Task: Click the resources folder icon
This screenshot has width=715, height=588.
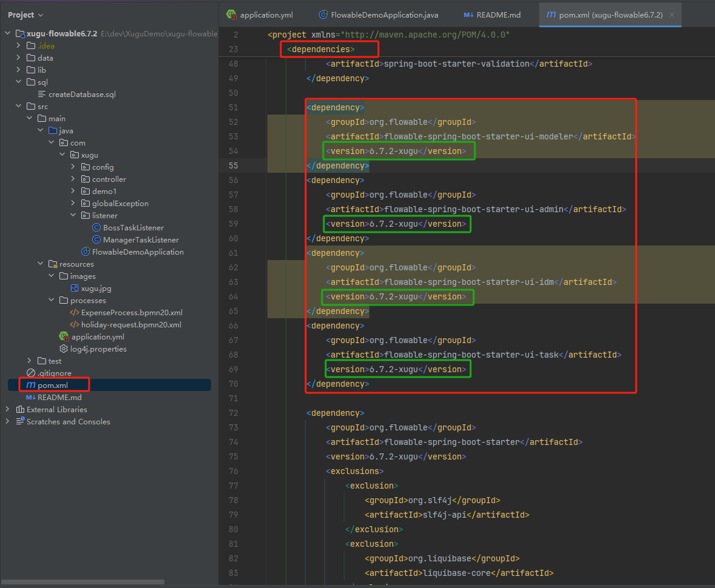Action: coord(53,264)
